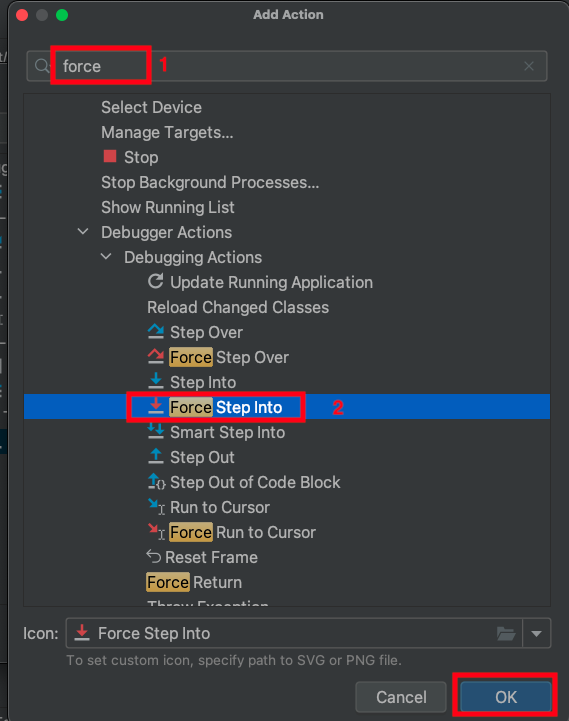Click the Cancel button
Image resolution: width=569 pixels, height=721 pixels.
pyautogui.click(x=401, y=697)
